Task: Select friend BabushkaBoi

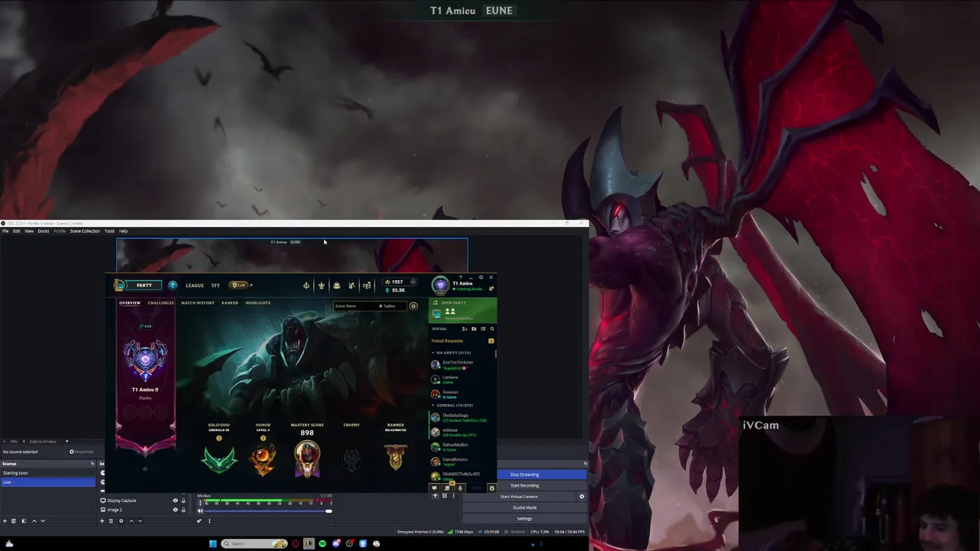Action: tap(462, 447)
